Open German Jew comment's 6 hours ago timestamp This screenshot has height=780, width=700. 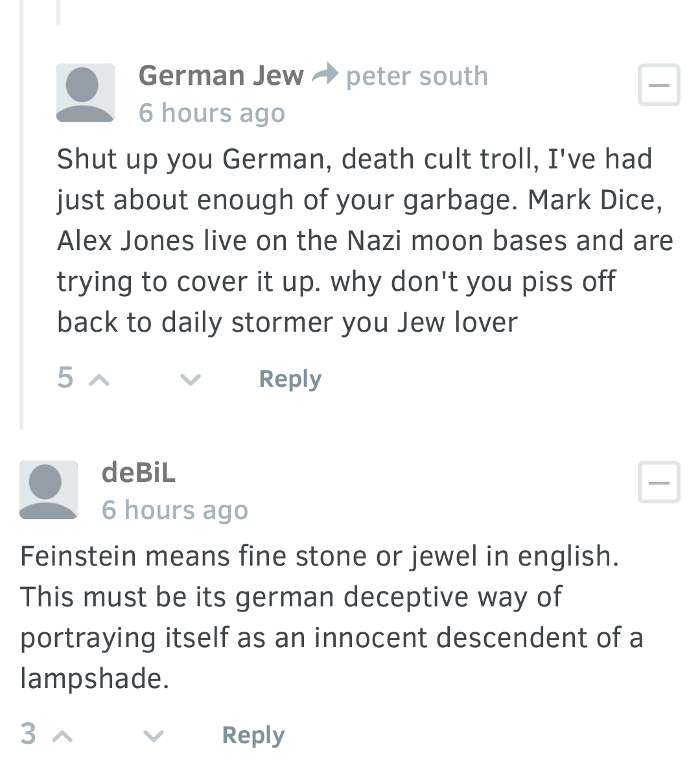coord(212,113)
